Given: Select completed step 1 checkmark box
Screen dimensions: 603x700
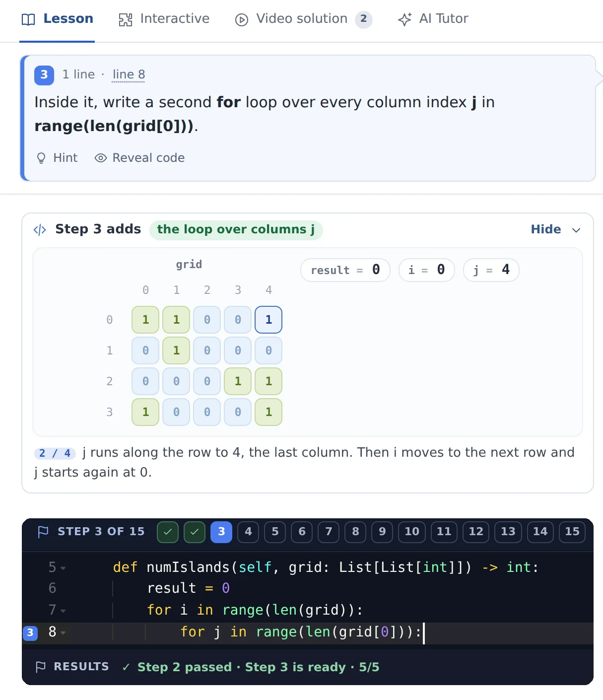Looking at the screenshot, I should point(168,532).
